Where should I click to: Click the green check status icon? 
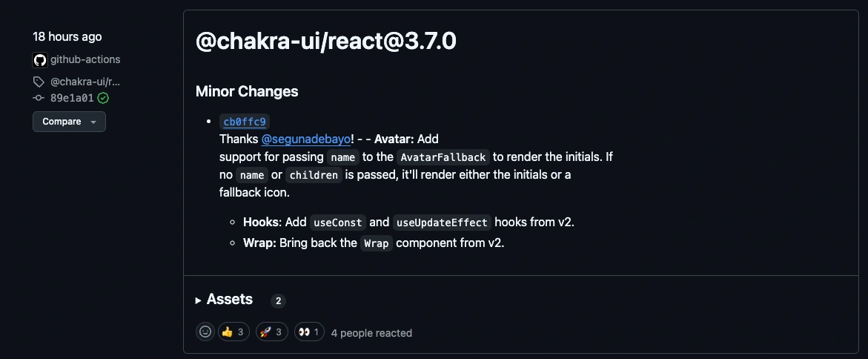103,98
